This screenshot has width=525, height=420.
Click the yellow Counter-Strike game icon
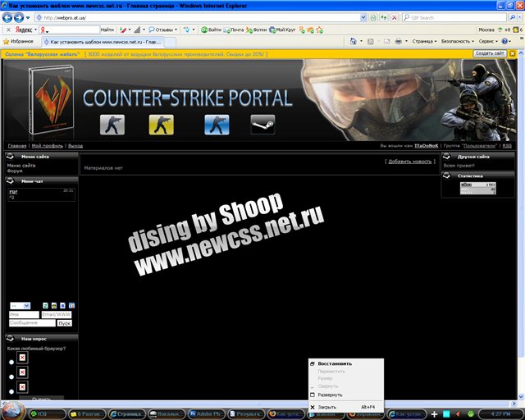click(x=161, y=125)
